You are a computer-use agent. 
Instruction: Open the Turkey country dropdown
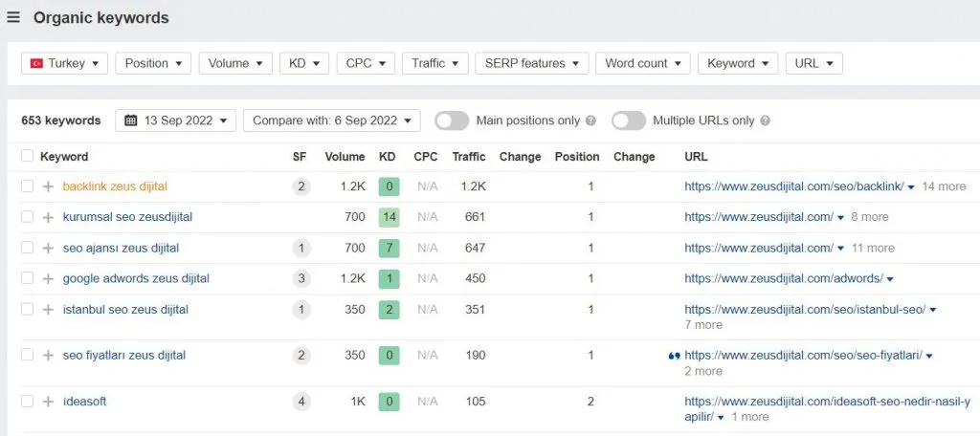pos(64,63)
